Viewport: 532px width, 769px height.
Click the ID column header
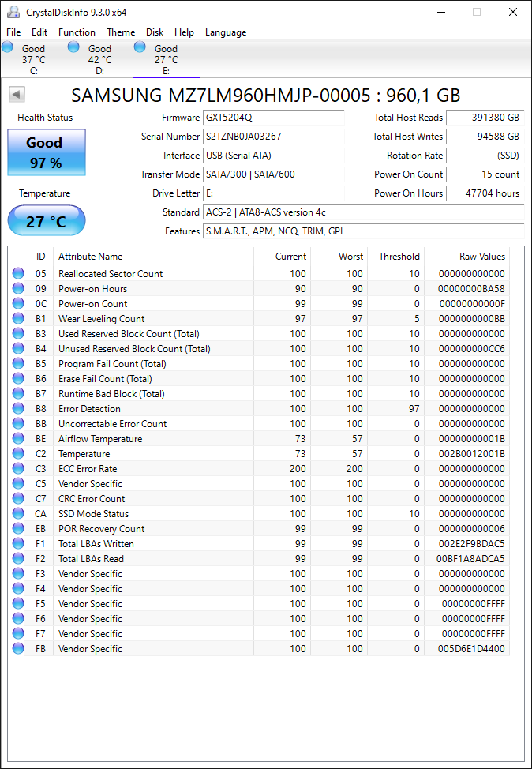(x=41, y=257)
